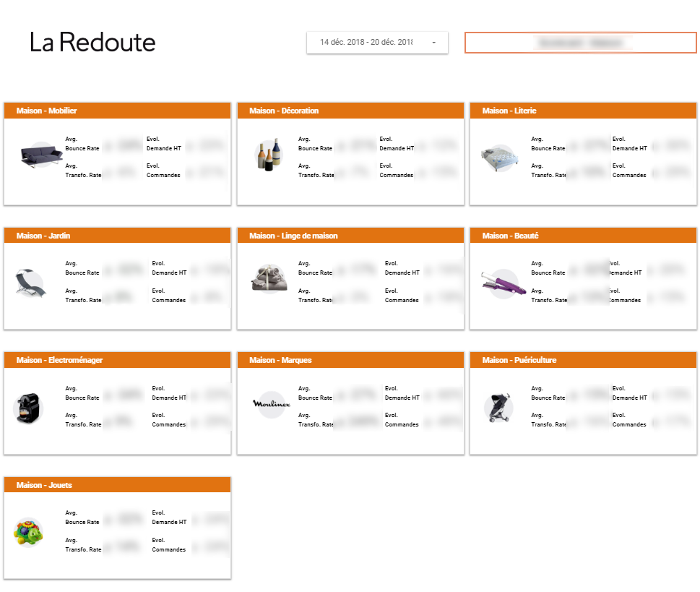Click Avg. Bounce Rate in Décoration card
The height and width of the screenshot is (592, 700).
pos(315,144)
